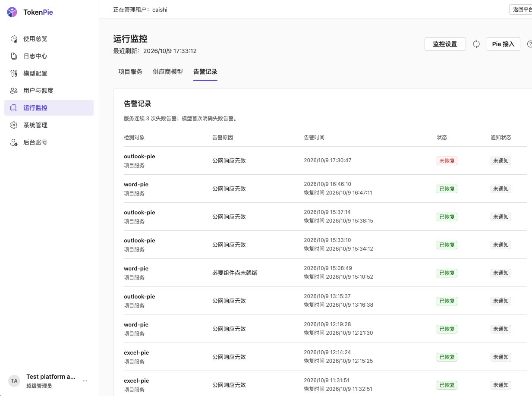Click outlook-pie in the 13:15:37 row

click(139, 297)
